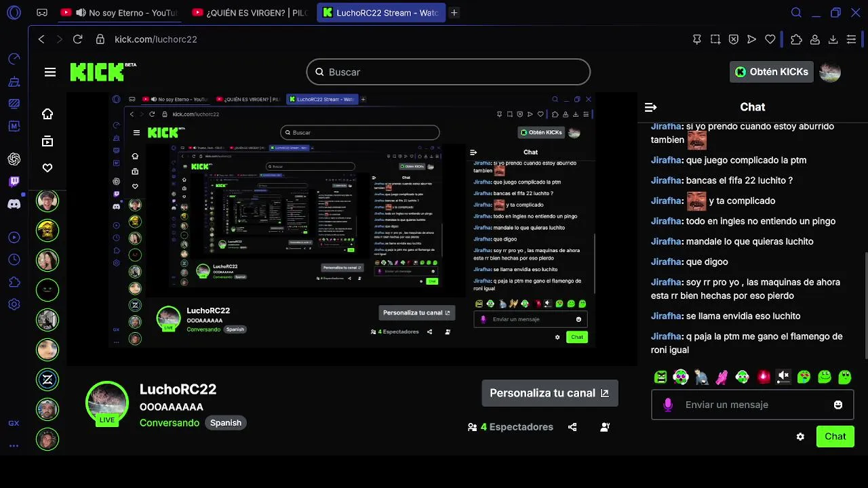Click the address bar URL kick.com/luchorc22
Viewport: 868px width, 488px height.
point(155,39)
